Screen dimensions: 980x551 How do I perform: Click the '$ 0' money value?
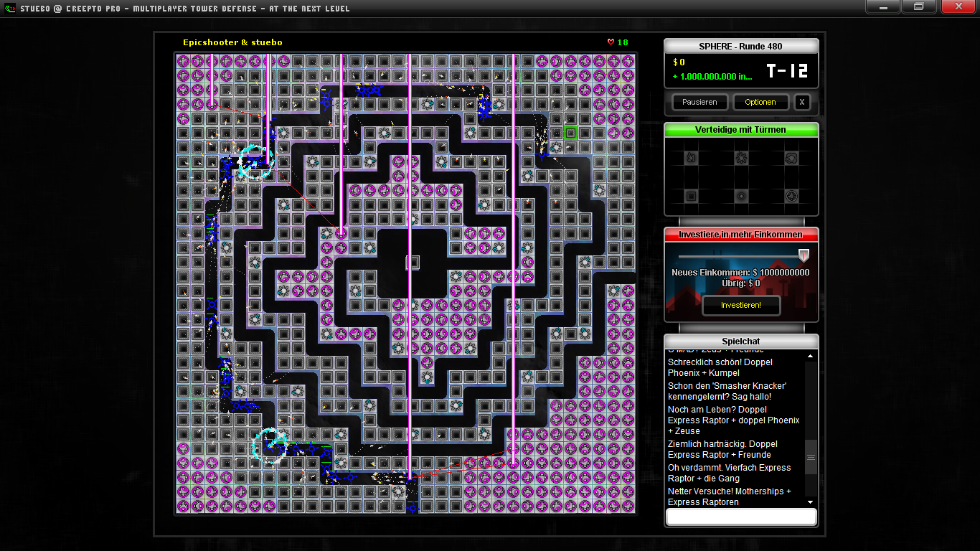tap(679, 62)
